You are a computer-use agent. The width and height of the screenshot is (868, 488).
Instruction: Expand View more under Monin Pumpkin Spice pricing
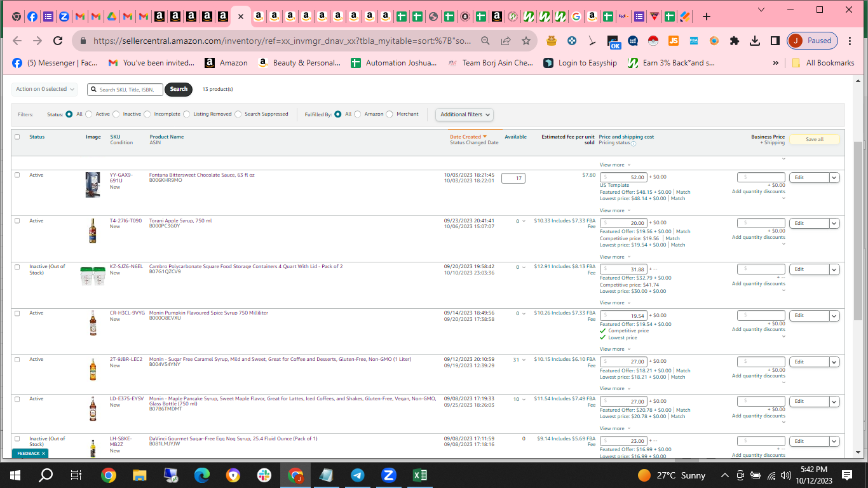pyautogui.click(x=615, y=349)
